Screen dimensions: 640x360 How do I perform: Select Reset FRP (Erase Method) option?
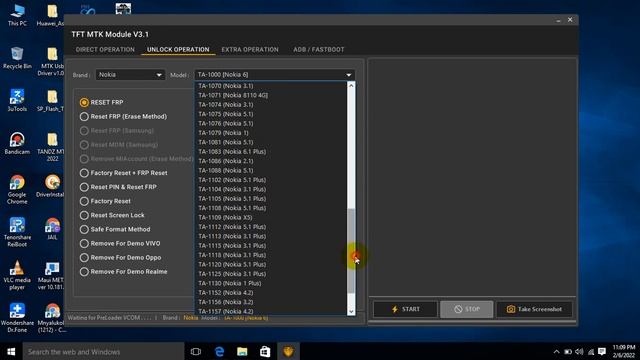[124, 117]
